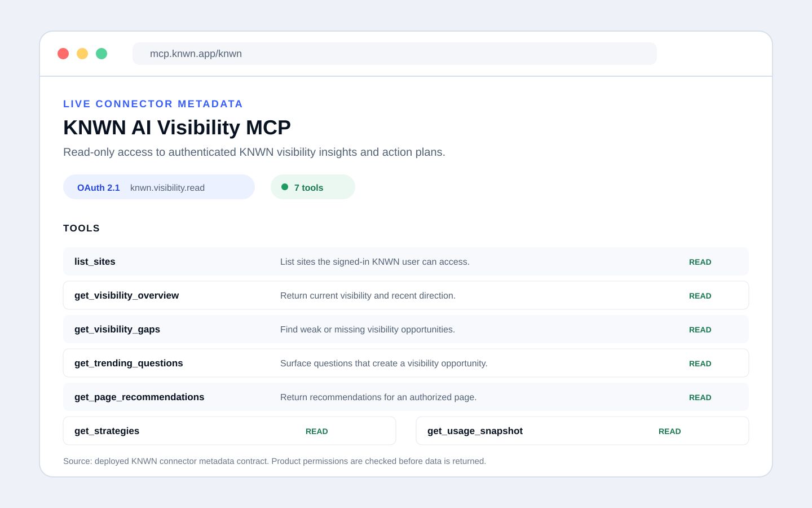Open the get_usage_snapshot tool card
The image size is (812, 508).
(x=582, y=431)
